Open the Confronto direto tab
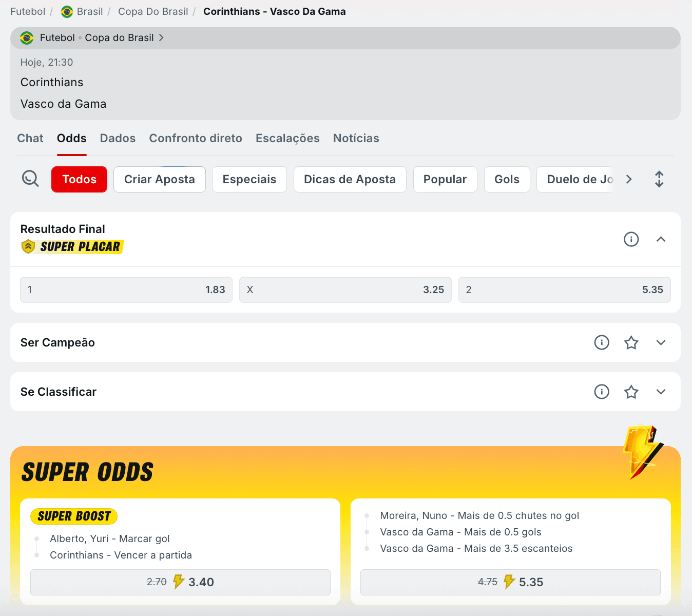The image size is (692, 616). pos(196,138)
